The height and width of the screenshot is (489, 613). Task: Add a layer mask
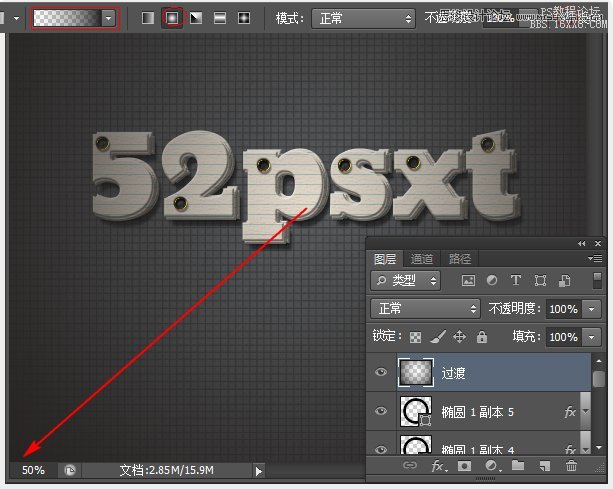coord(464,466)
